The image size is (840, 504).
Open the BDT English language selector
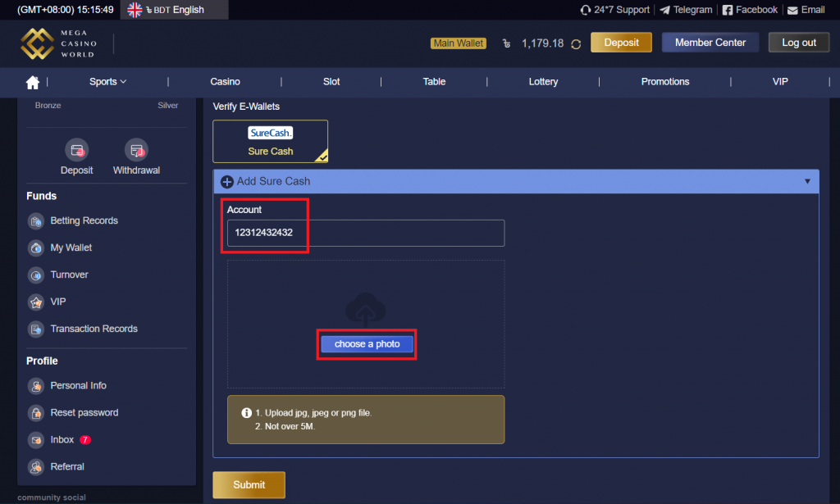[x=174, y=10]
